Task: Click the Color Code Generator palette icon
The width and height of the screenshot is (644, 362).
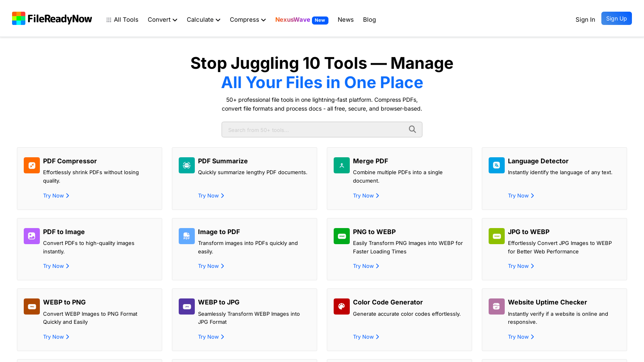Action: 342,306
